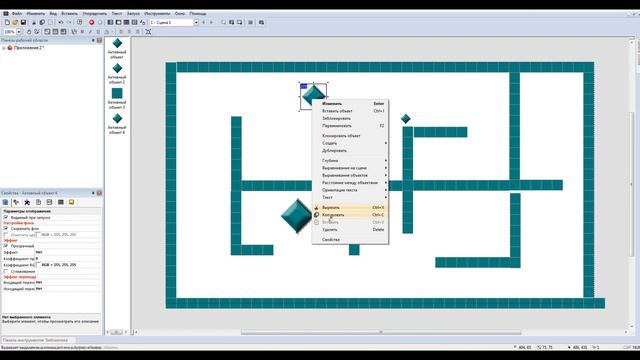
Task: Expand 'Выравнивание на сцене' submenu
Action: coord(350,168)
